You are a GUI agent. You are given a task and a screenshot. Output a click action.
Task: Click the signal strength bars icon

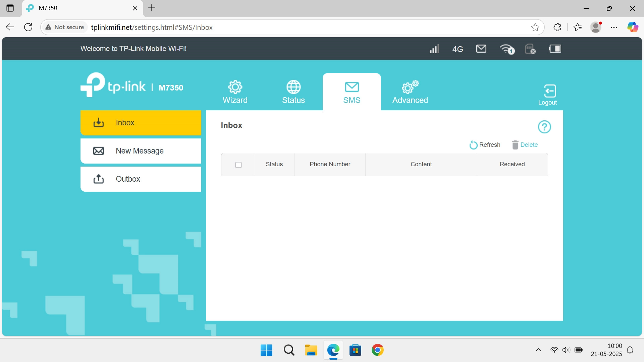point(434,49)
